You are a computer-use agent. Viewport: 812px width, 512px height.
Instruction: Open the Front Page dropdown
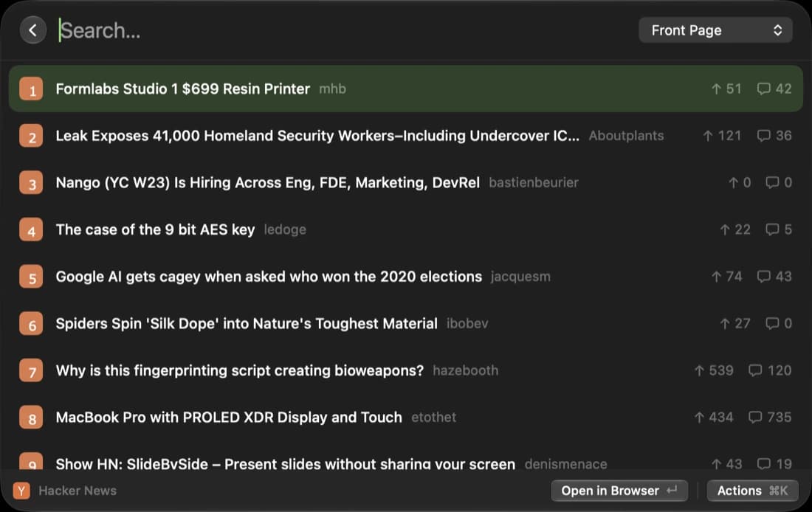coord(715,30)
